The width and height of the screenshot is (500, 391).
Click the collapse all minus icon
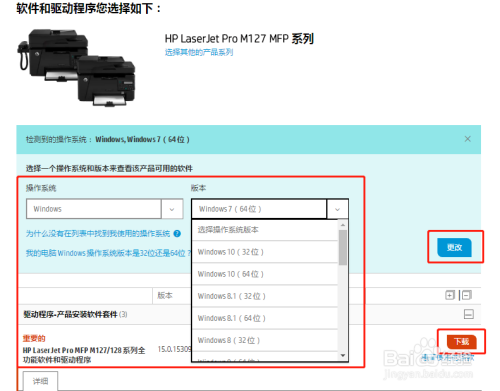pos(467,295)
